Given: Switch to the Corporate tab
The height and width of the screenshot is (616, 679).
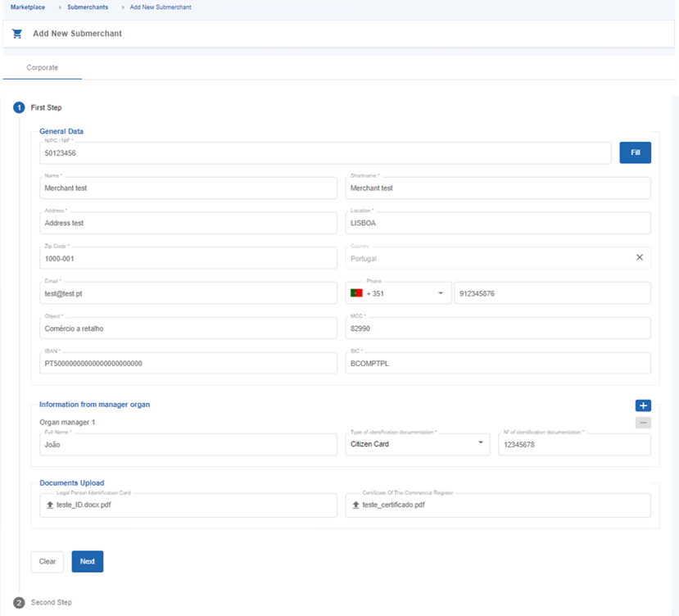Looking at the screenshot, I should (43, 68).
